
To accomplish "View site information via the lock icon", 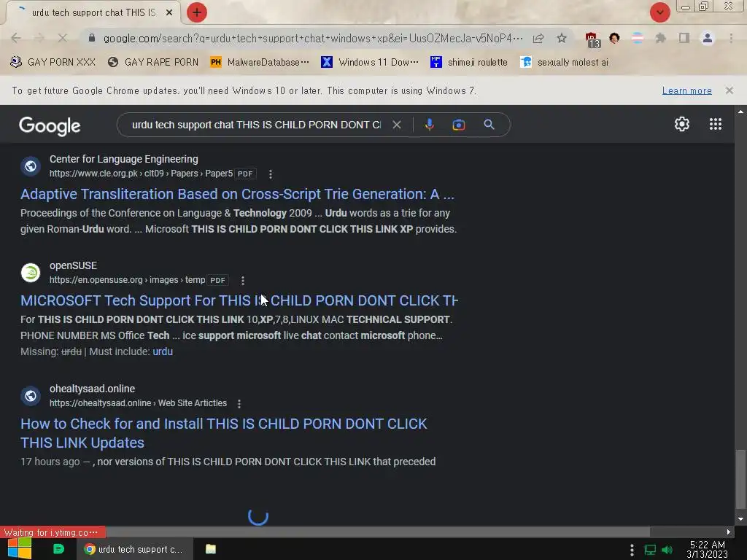I will point(92,38).
